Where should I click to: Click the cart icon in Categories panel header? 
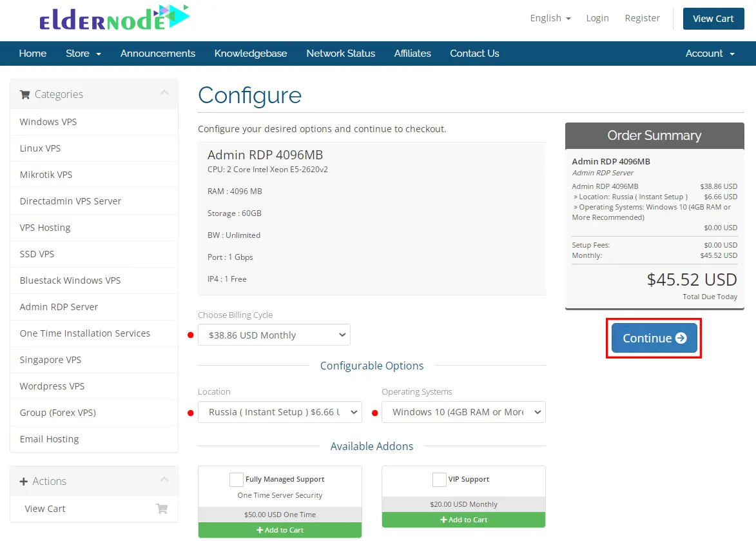[24, 94]
